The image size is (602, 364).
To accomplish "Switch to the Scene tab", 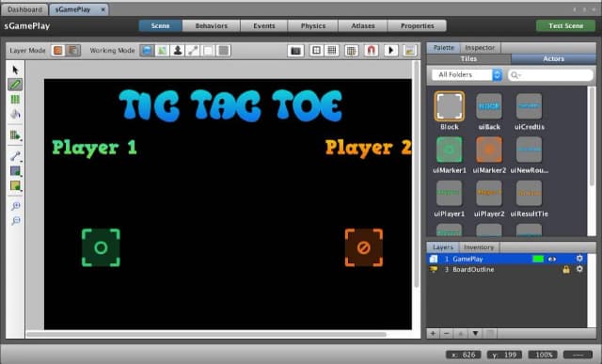I will coord(161,25).
